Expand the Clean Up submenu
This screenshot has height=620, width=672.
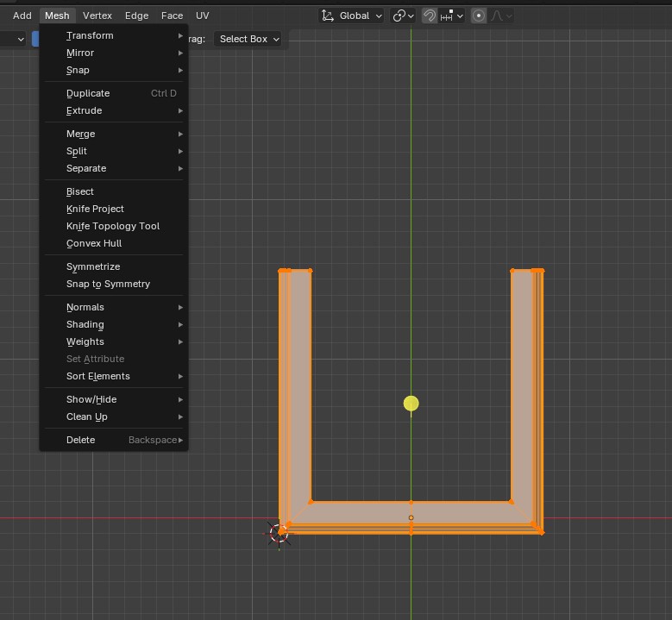click(114, 416)
